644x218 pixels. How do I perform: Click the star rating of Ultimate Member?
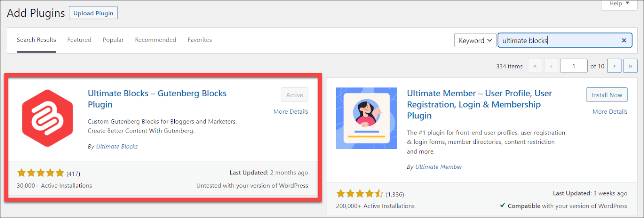click(360, 194)
